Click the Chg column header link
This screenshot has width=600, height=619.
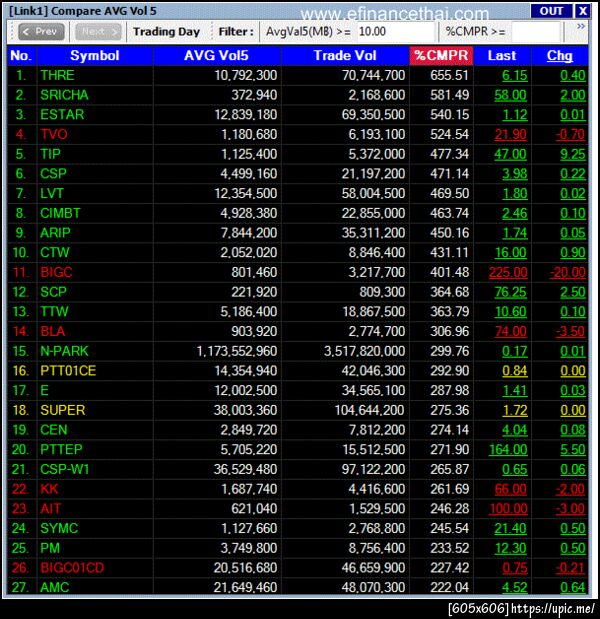(x=559, y=56)
